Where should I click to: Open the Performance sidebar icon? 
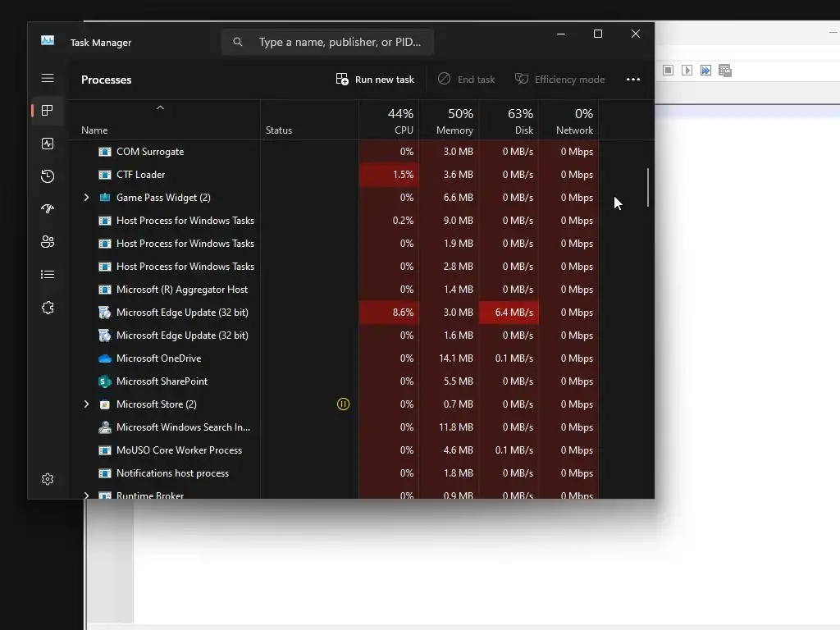(48, 144)
